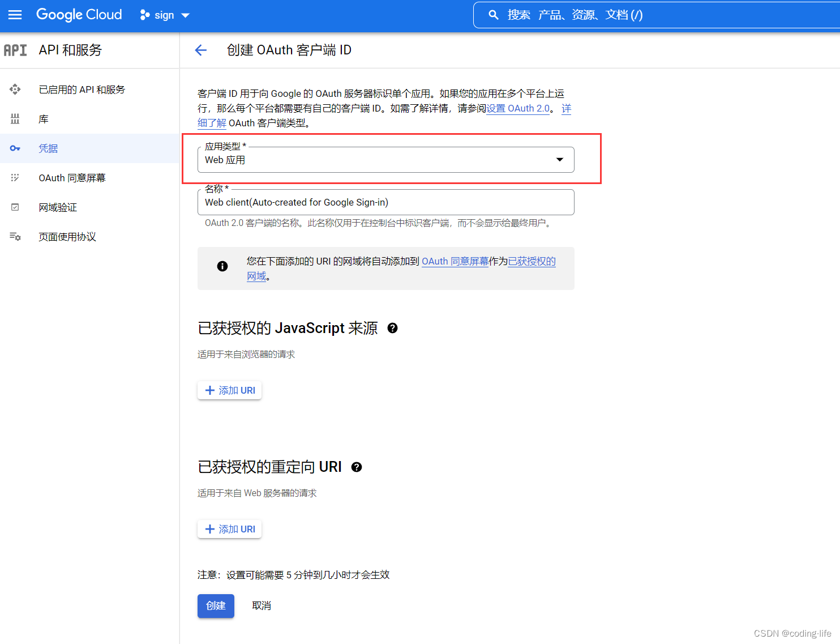
Task: Click the info icon in the notice box
Action: 222,266
